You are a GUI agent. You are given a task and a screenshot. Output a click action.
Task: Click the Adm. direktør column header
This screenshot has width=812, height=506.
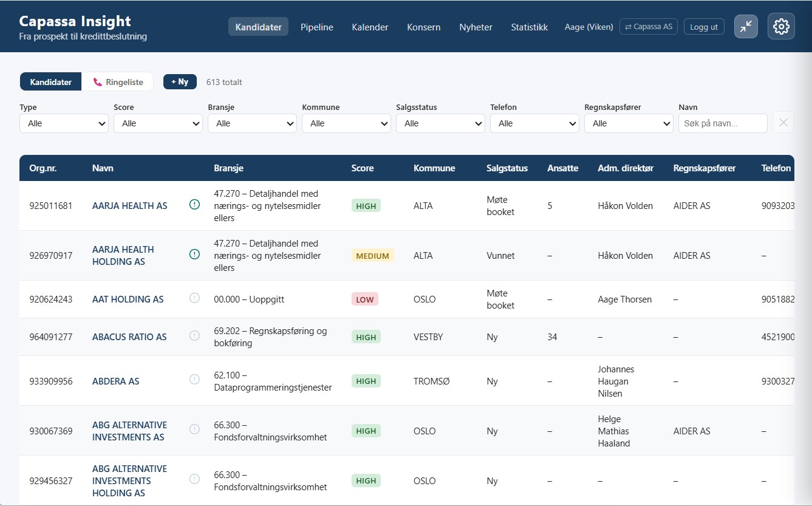[x=626, y=168]
